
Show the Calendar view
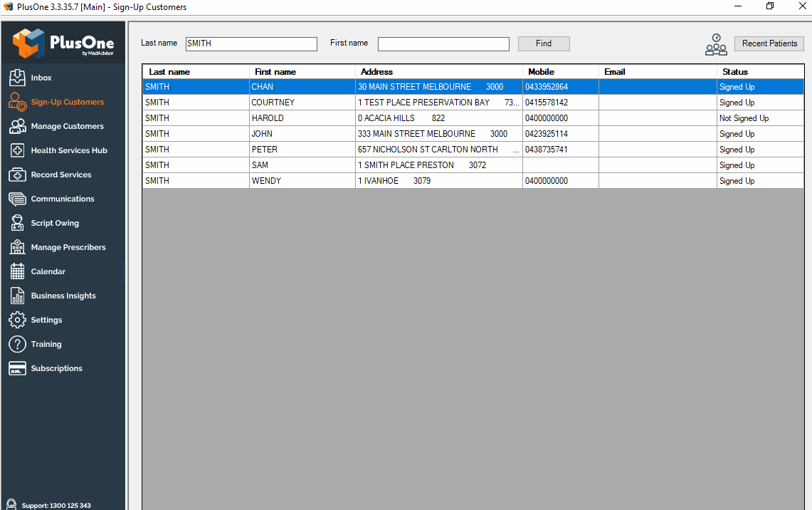(x=48, y=271)
